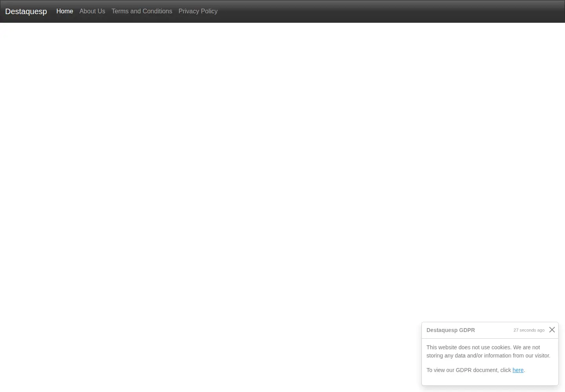Open Terms and Conditions page

142,11
